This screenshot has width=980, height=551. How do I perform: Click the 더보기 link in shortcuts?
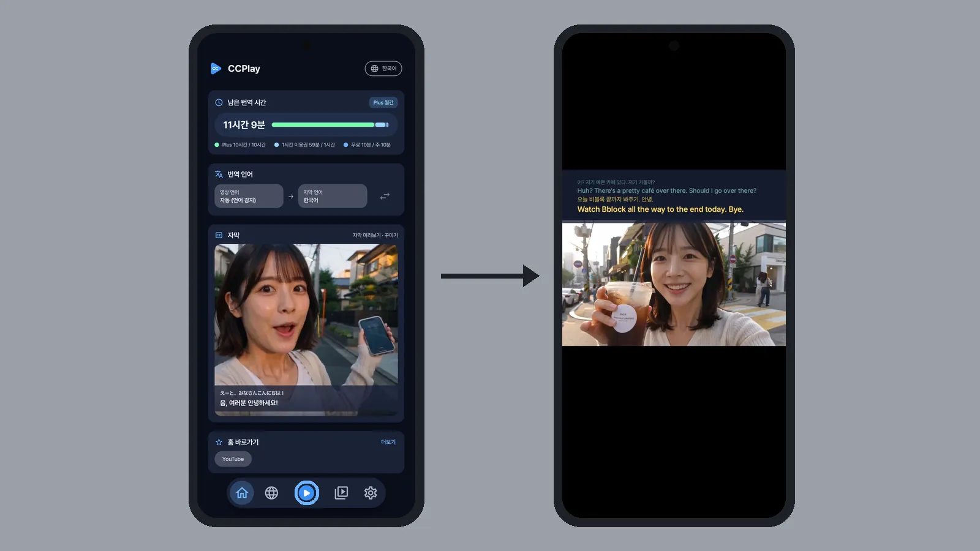388,442
